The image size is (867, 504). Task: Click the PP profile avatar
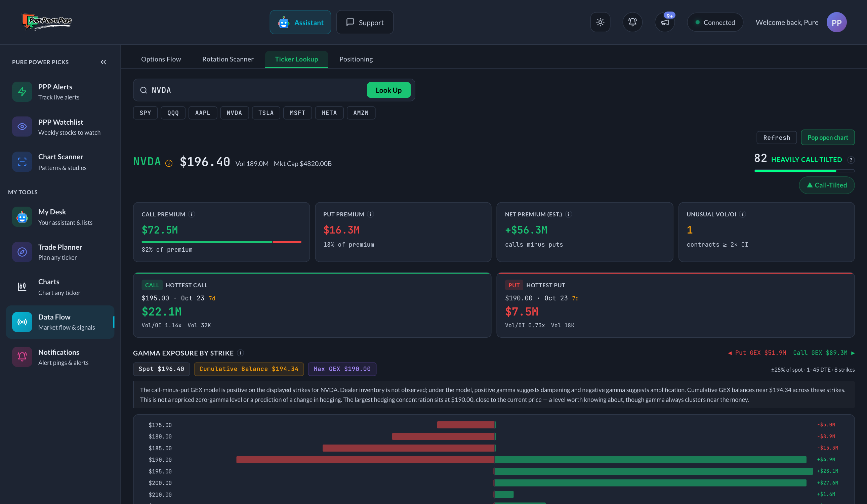point(836,23)
